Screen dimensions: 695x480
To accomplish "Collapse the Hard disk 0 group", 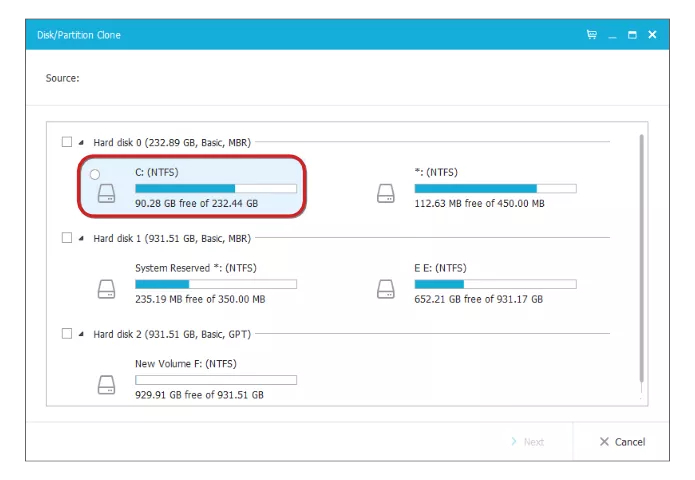I will point(82,143).
